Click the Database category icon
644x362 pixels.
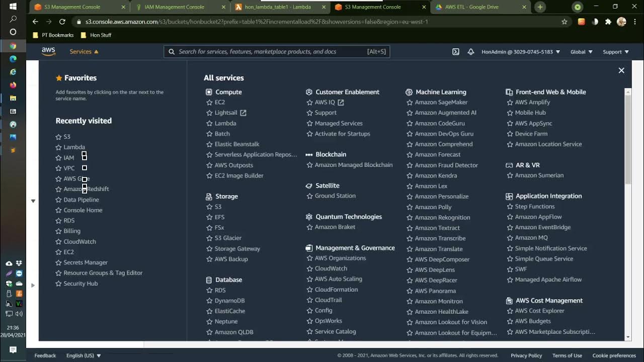coord(209,280)
